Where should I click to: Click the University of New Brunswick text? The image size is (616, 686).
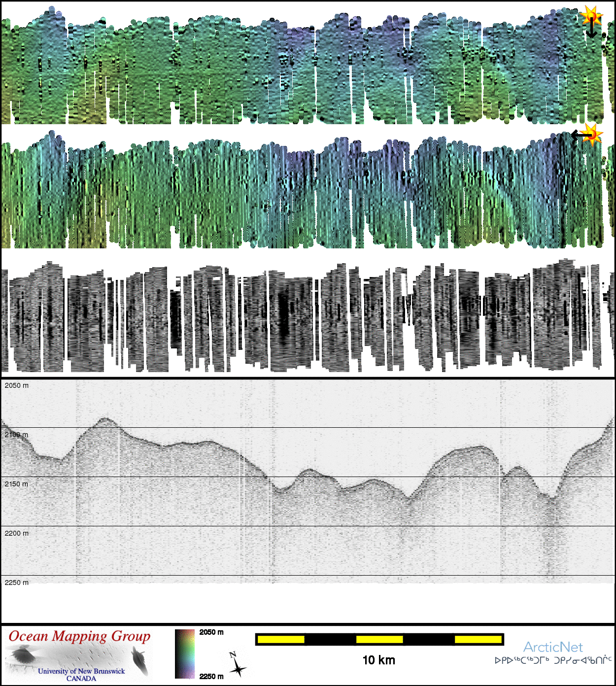(81, 671)
